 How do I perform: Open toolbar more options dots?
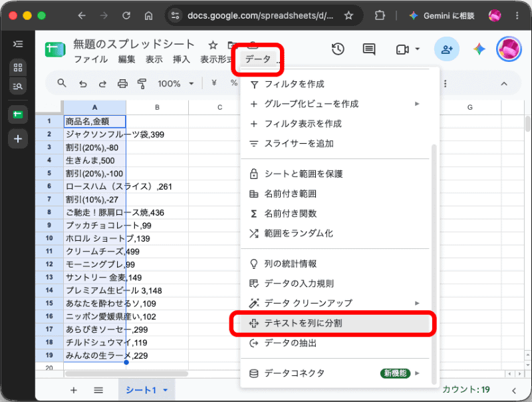pyautogui.click(x=445, y=83)
